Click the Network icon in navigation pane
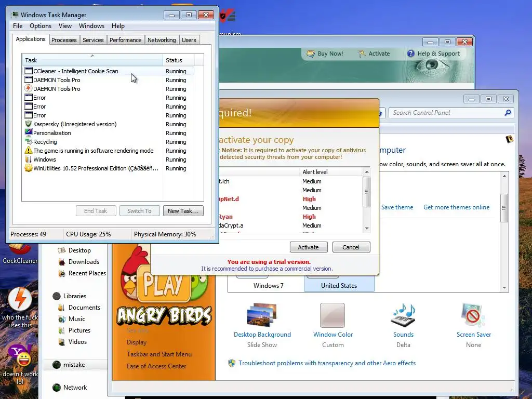This screenshot has height=399, width=532. tap(56, 388)
